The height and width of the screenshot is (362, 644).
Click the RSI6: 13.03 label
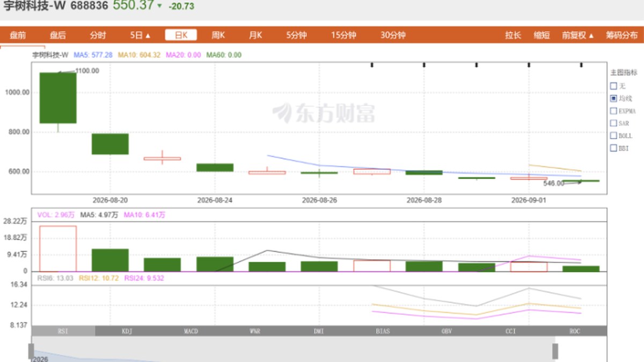coord(56,278)
